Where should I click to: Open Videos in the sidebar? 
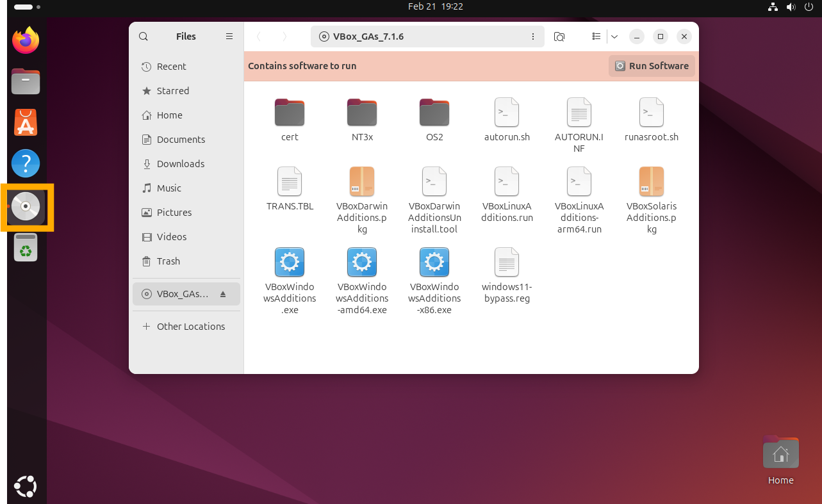click(186, 237)
